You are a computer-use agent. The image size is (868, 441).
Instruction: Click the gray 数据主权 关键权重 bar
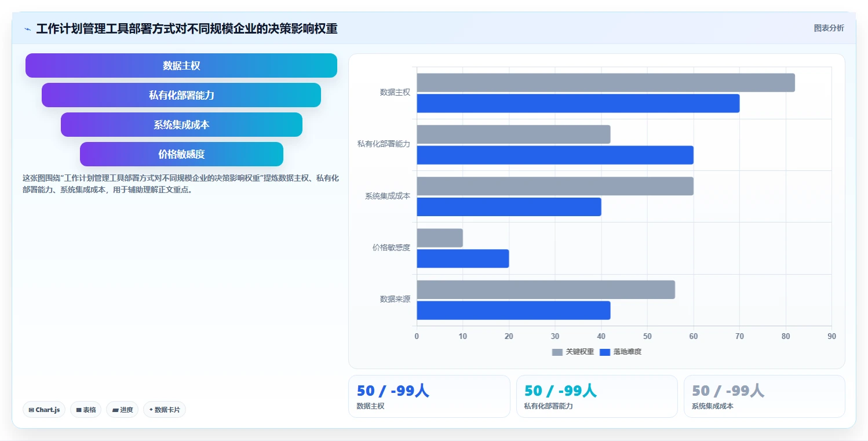606,82
